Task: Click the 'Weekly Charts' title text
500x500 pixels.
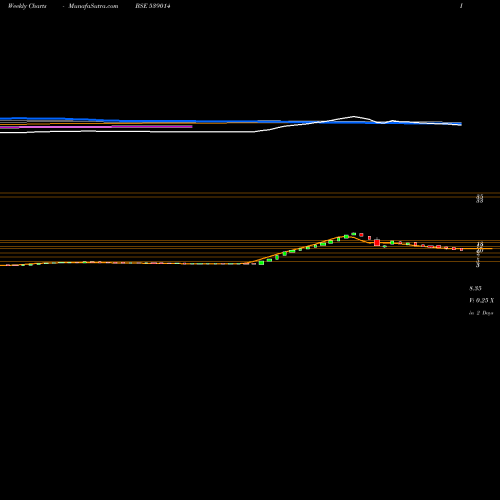Action: pos(27,6)
